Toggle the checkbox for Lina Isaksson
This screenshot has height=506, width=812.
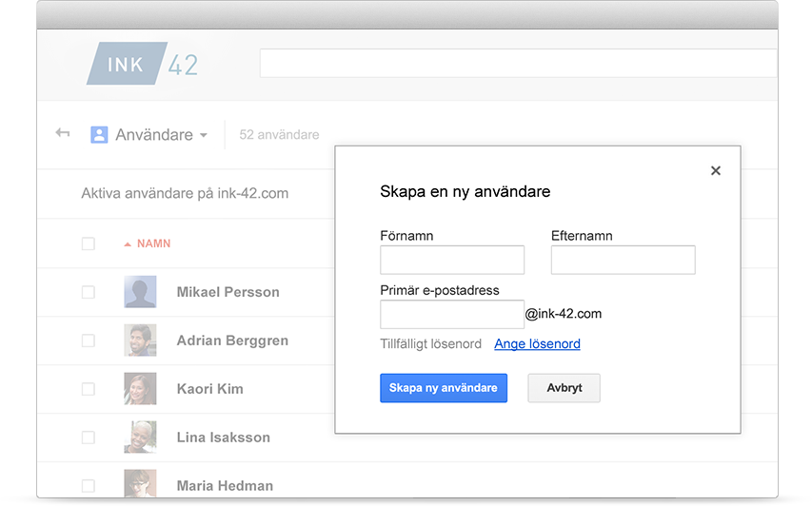89,438
